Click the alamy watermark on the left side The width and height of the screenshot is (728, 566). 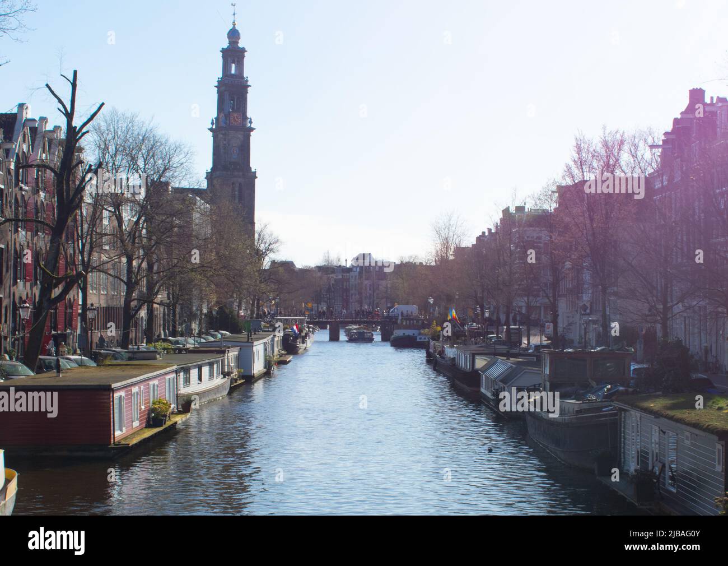(x=29, y=403)
